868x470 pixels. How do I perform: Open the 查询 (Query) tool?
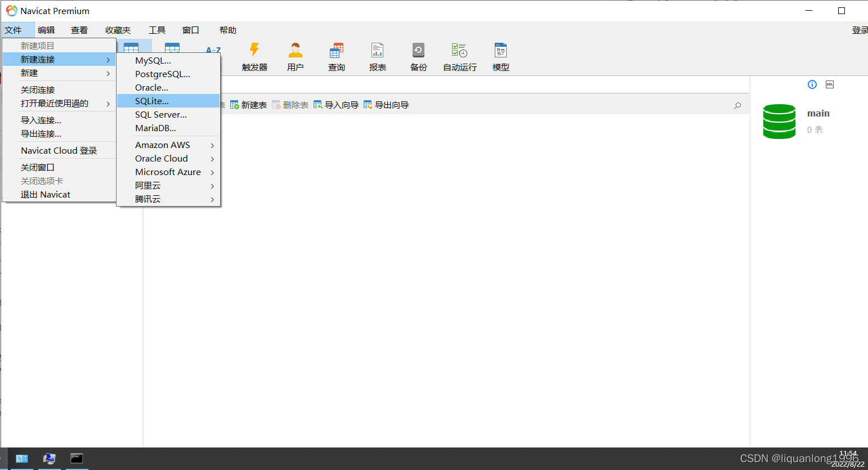[336, 56]
